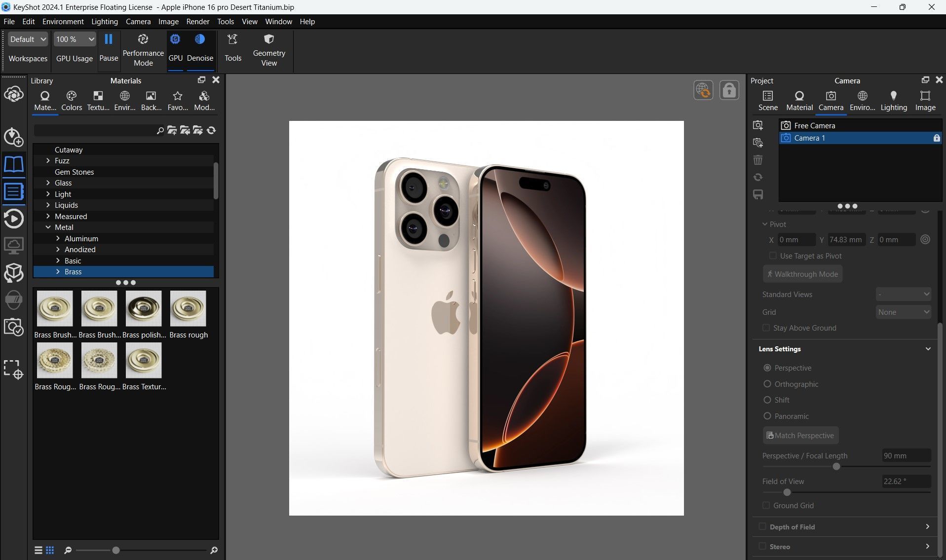Open the Animation icon in sidebar
The width and height of the screenshot is (946, 560).
tap(14, 219)
